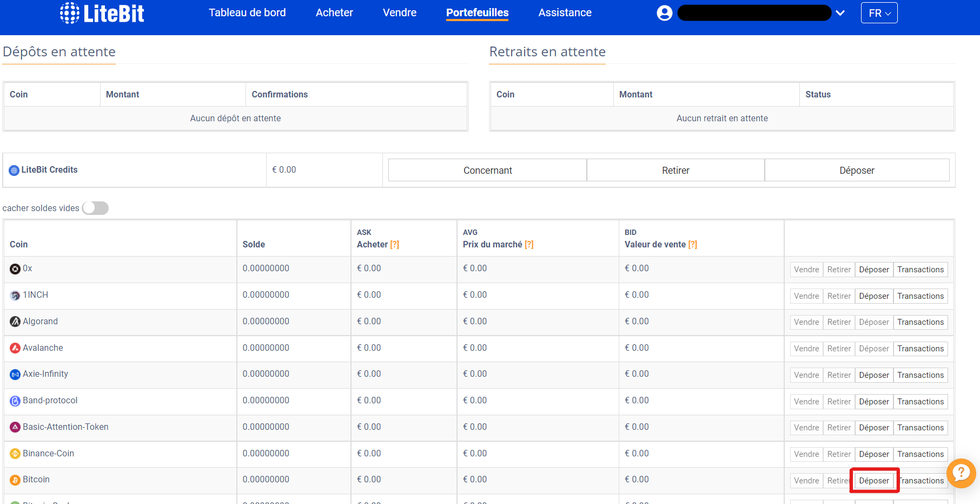
Task: Open the FR language dropdown
Action: (x=879, y=12)
